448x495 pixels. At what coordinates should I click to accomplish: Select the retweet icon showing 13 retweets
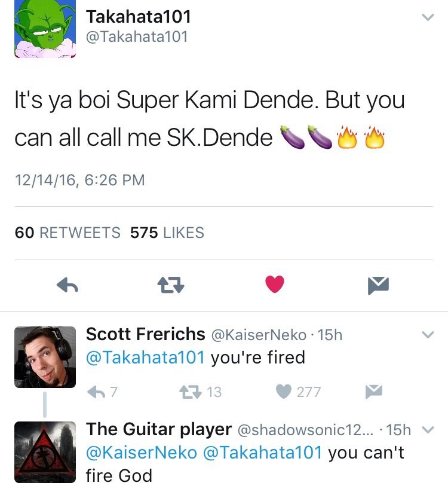pyautogui.click(x=190, y=392)
